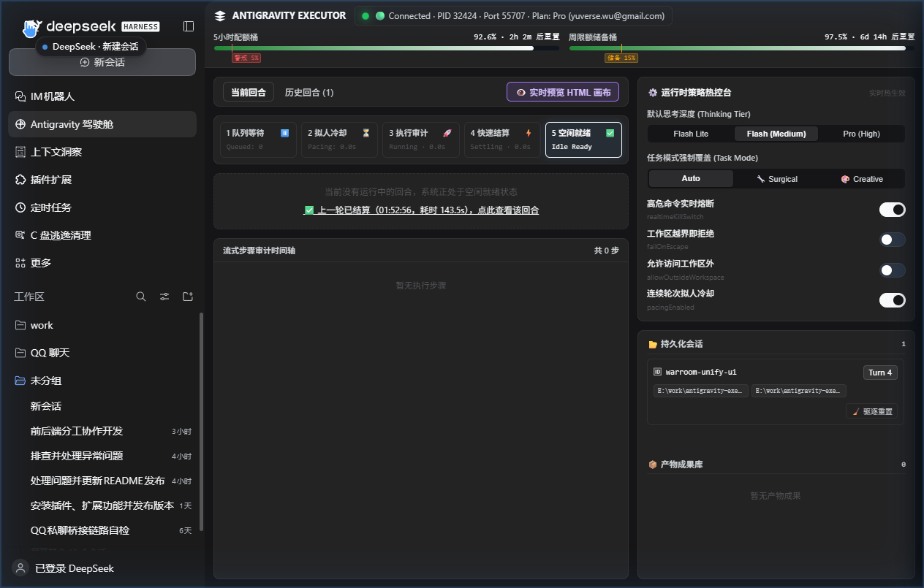Open the warroom-unify-ui session
Viewport: 924px width, 588px height.
tap(701, 372)
